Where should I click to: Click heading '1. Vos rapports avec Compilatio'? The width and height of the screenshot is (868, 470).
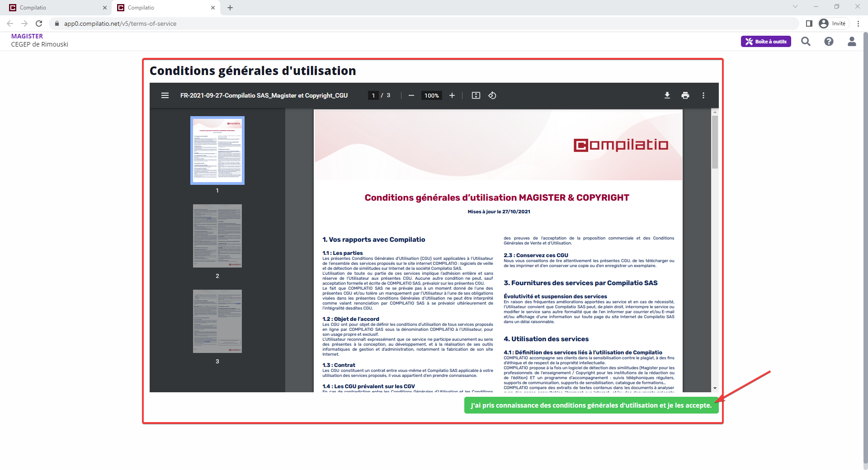pos(374,240)
